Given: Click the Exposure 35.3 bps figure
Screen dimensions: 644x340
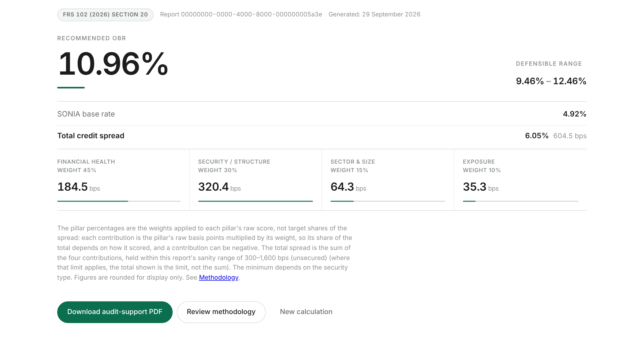Looking at the screenshot, I should coord(481,187).
